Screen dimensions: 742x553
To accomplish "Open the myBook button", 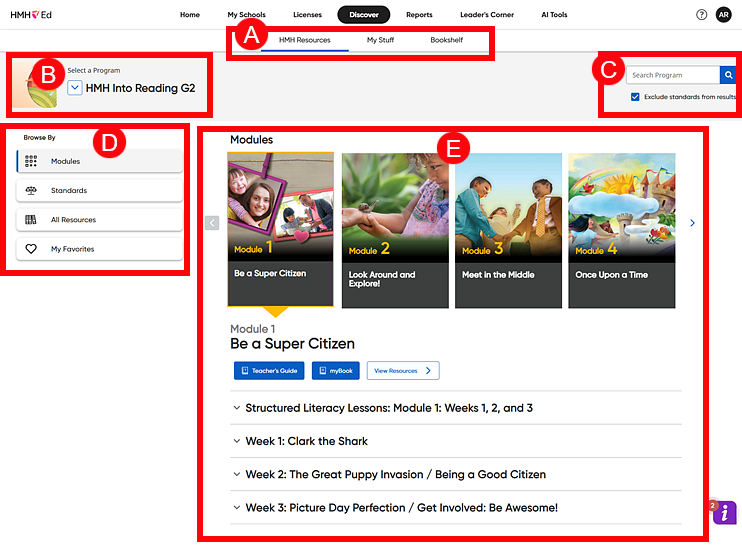I will 336,370.
